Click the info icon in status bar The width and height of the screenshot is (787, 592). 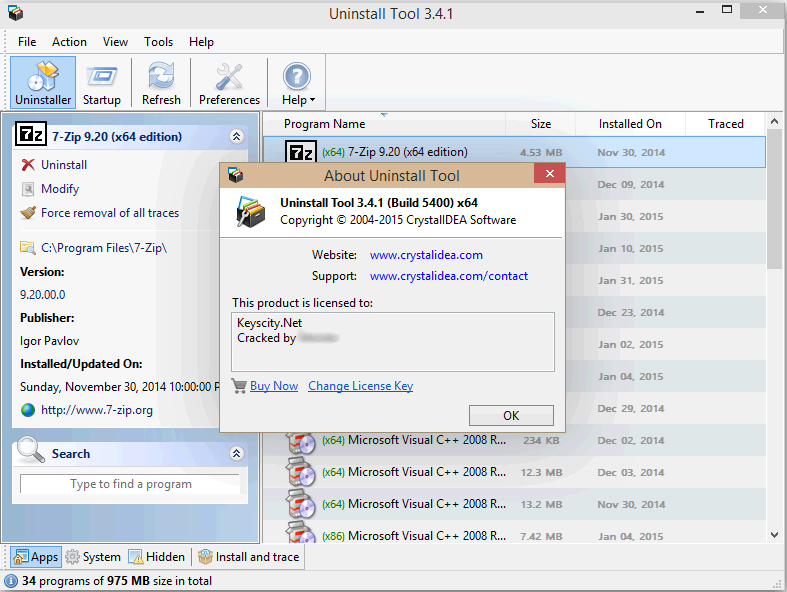click(x=11, y=581)
